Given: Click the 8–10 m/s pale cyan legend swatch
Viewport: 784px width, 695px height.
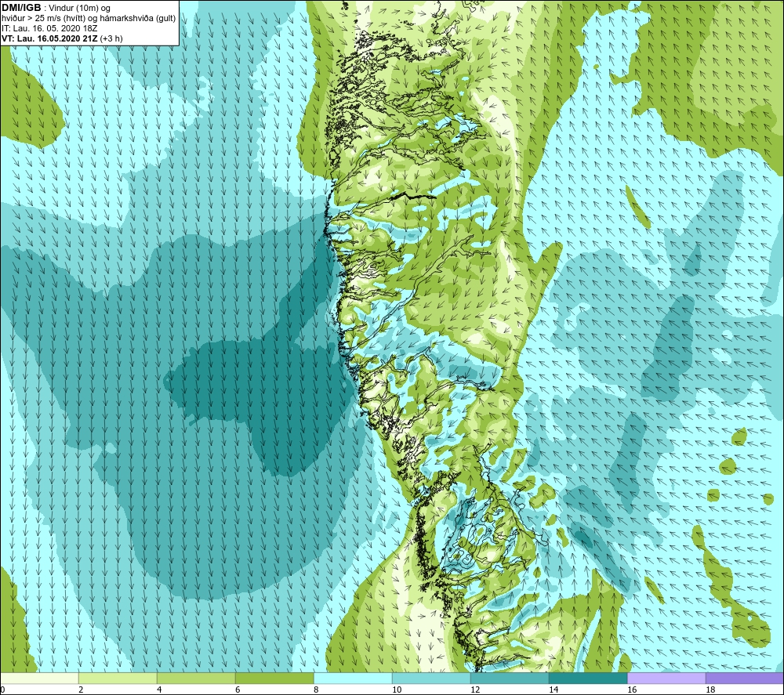Looking at the screenshot, I should (x=353, y=678).
